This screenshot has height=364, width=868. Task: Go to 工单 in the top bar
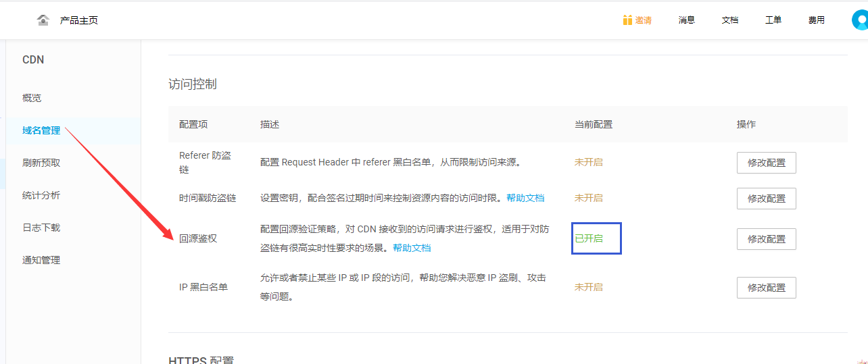(x=773, y=20)
